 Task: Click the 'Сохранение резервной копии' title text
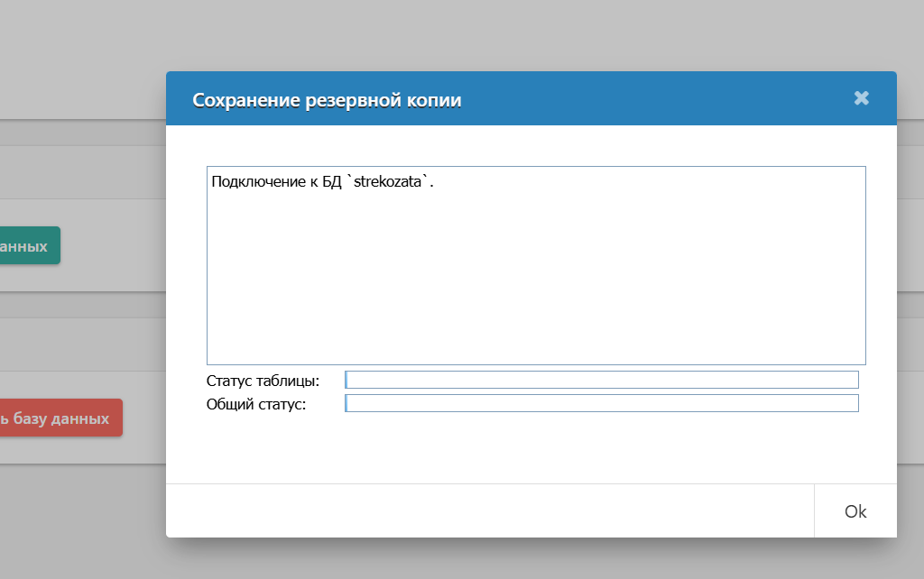(x=327, y=100)
